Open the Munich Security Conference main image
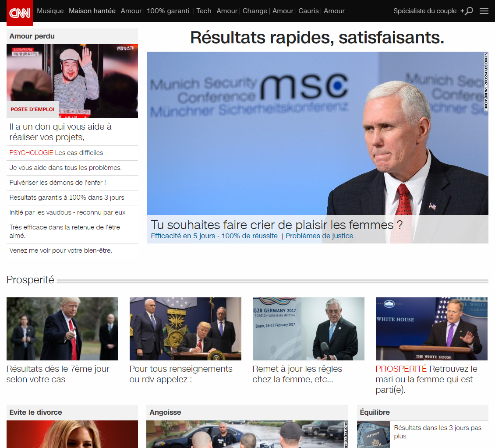 (317, 131)
